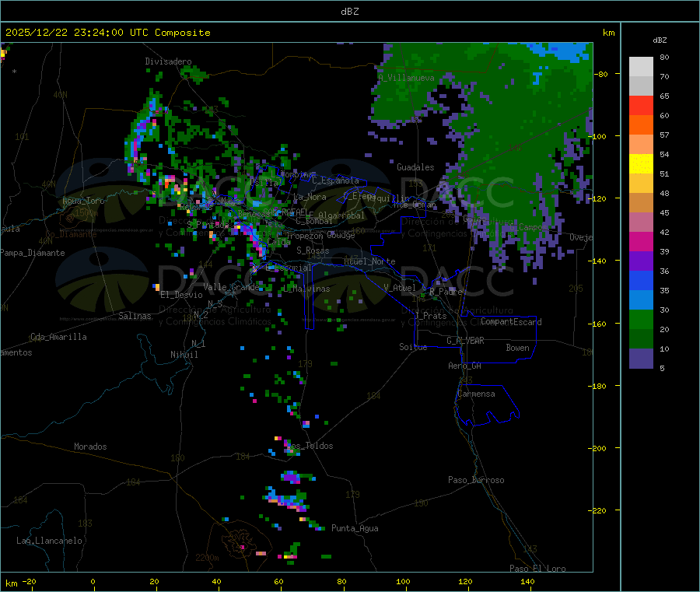This screenshot has width=700, height=592.
Task: Click the Agua_Toro location label
Action: tap(83, 201)
